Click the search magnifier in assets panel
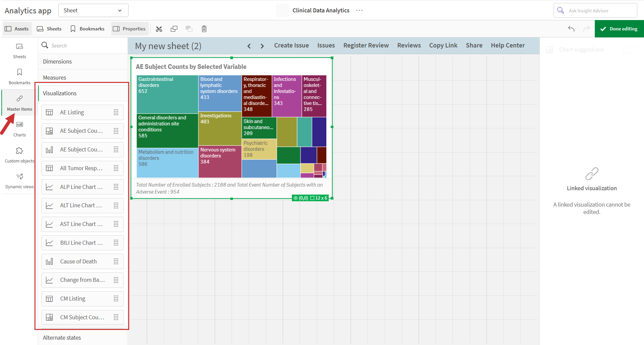This screenshot has width=644, height=345. [45, 45]
